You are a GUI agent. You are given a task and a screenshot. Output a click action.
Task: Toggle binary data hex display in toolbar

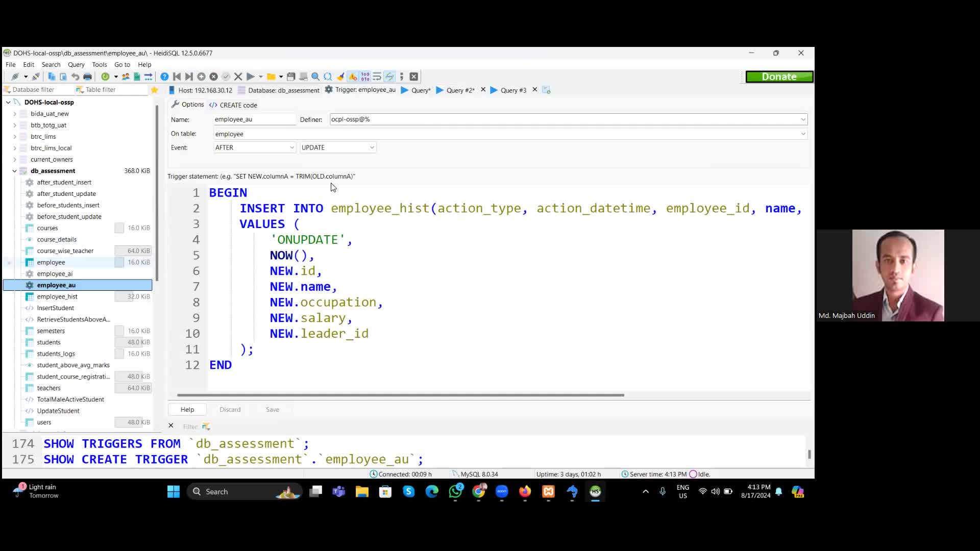(x=365, y=77)
